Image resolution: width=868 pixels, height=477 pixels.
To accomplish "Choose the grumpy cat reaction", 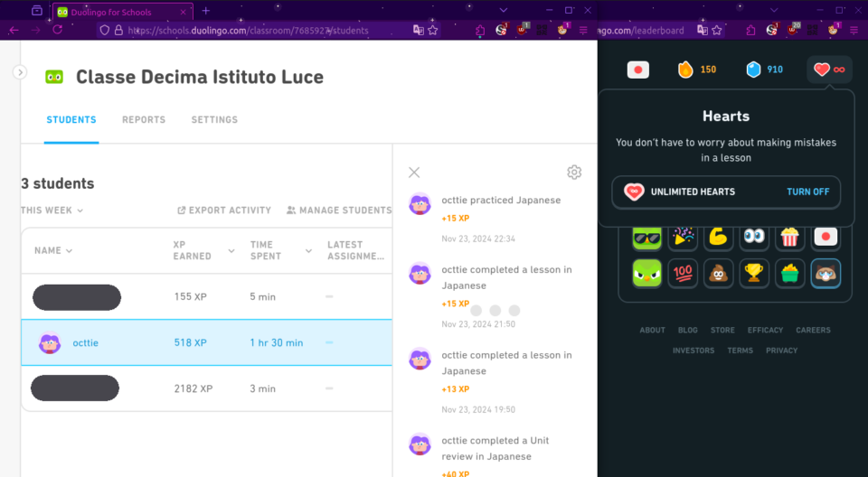I will pos(826,274).
